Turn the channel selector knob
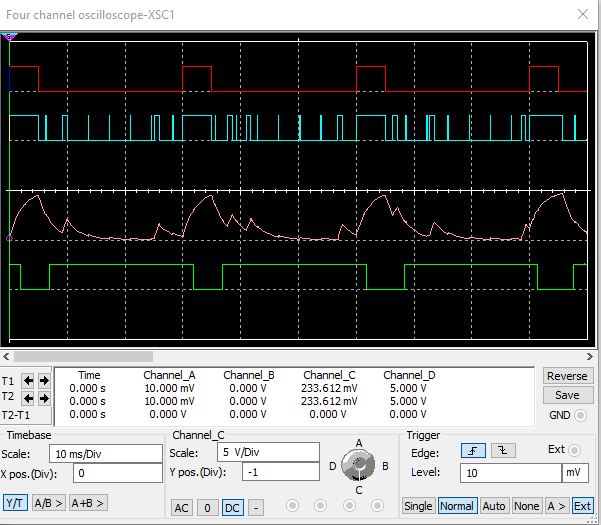 click(x=358, y=465)
